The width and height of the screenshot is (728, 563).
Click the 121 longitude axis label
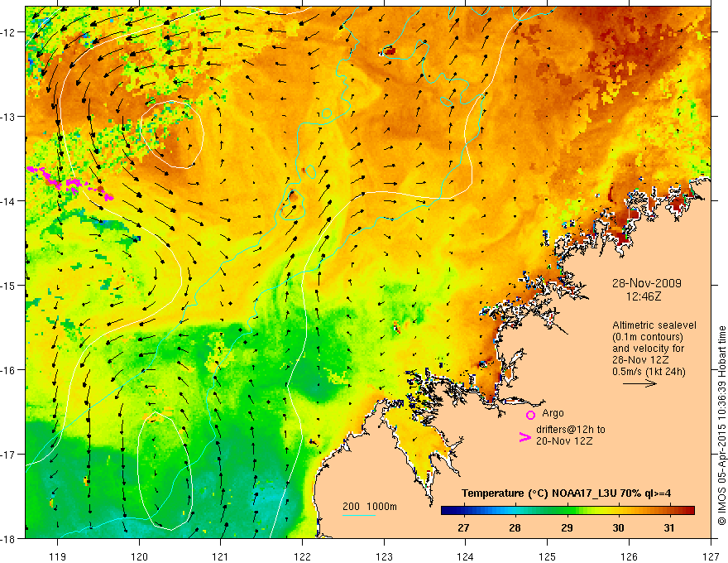(x=221, y=557)
